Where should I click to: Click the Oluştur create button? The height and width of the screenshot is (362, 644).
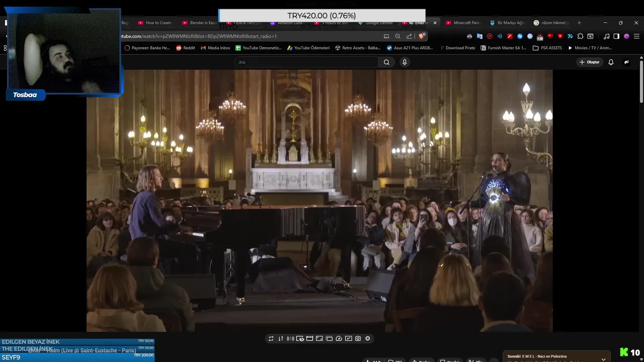tap(590, 62)
